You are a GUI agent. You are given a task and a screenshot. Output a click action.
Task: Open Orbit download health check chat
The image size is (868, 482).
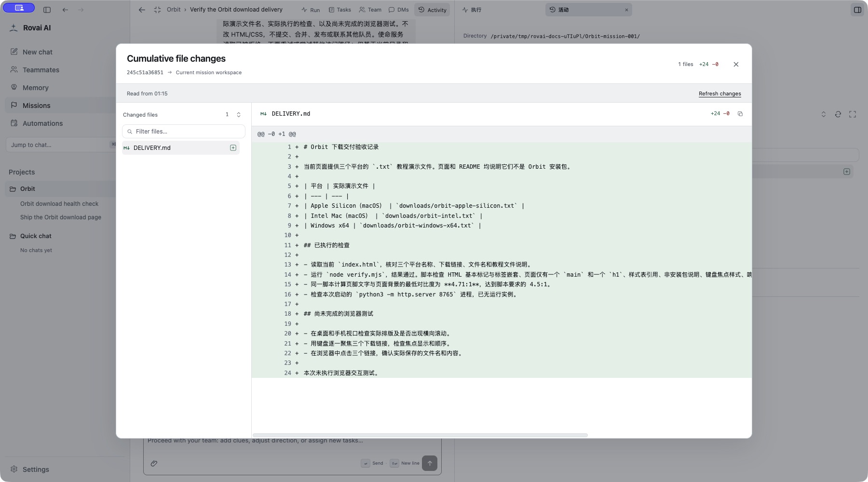[59, 204]
